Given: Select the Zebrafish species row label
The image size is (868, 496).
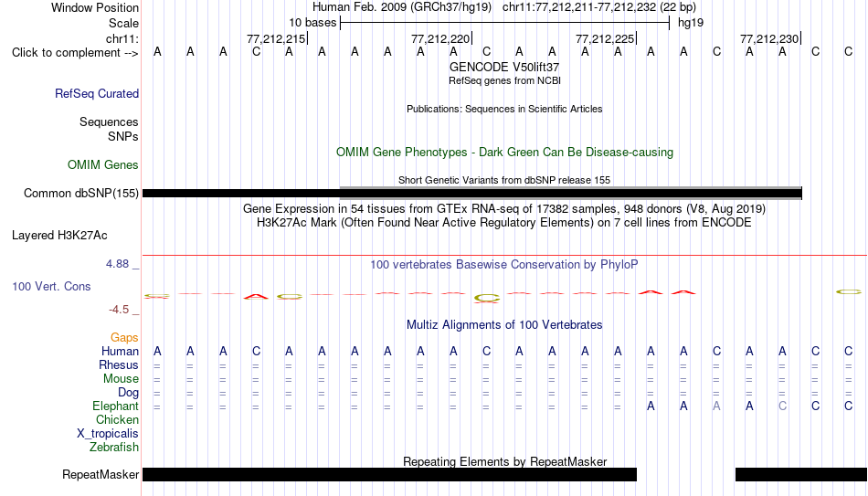Looking at the screenshot, I should tap(114, 447).
